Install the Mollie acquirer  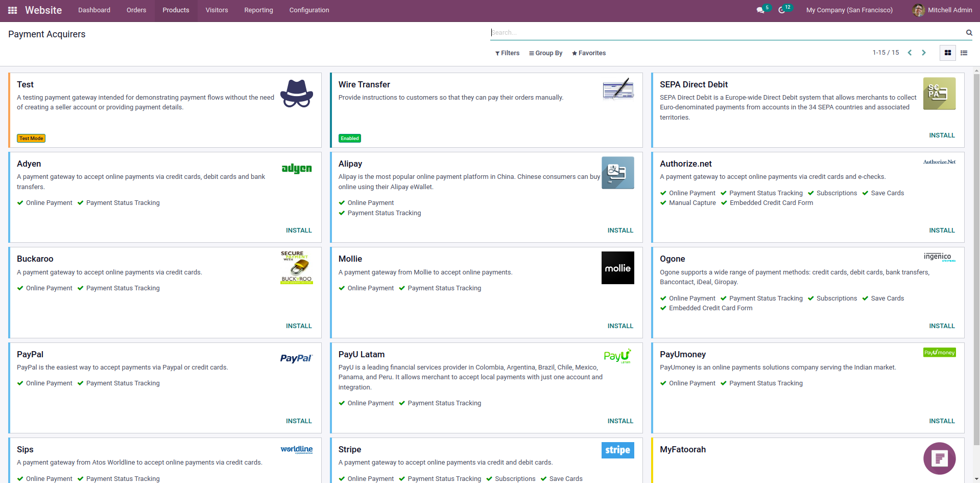pos(620,326)
